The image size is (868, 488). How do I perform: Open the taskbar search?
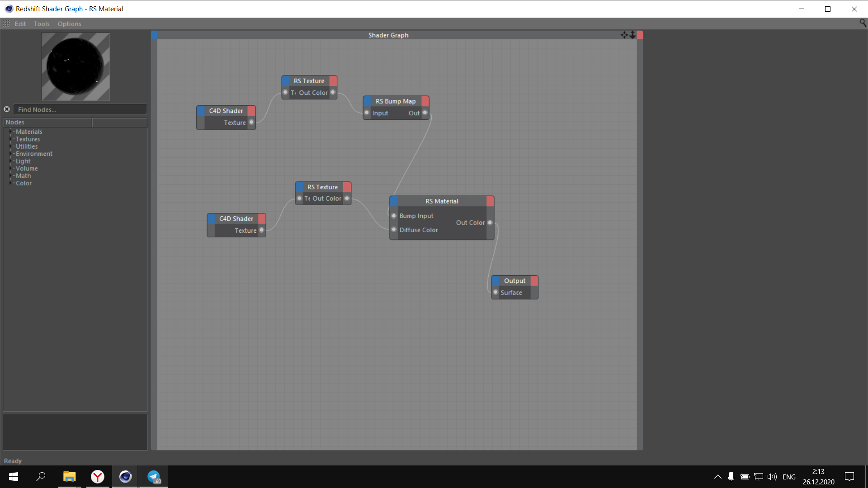click(41, 477)
